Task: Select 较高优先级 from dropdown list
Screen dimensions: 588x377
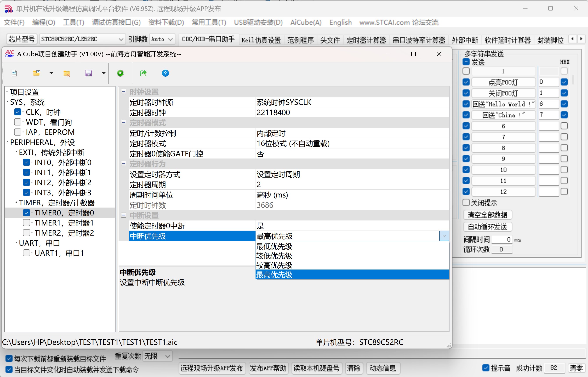Action: (352, 265)
